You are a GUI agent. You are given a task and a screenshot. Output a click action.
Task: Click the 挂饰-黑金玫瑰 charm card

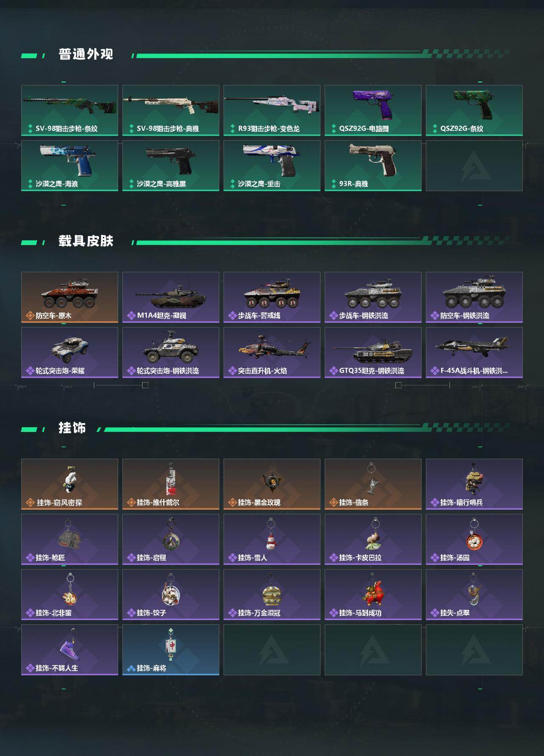272,484
